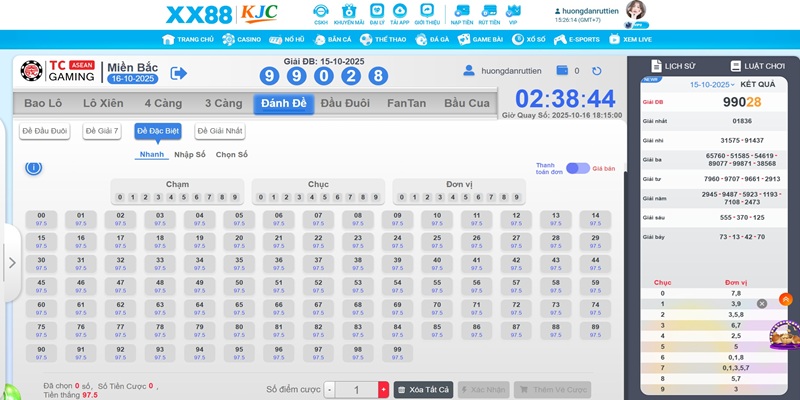Switch to Chọn Số mode
The image size is (800, 400).
click(x=232, y=155)
